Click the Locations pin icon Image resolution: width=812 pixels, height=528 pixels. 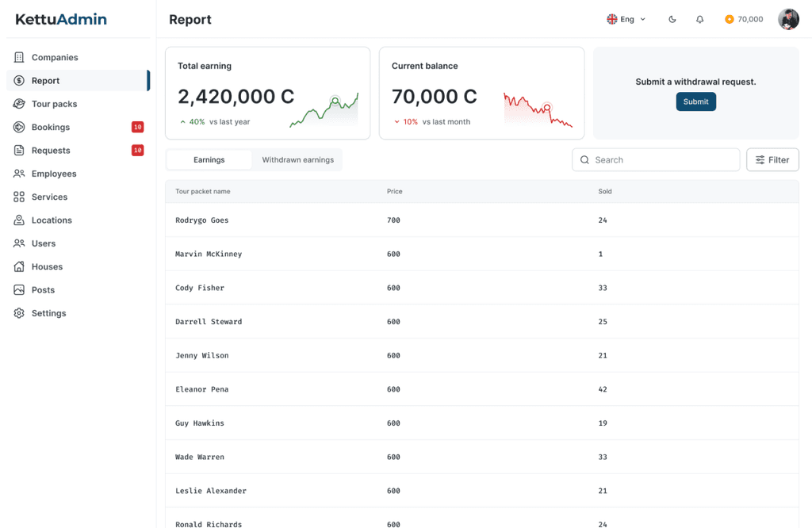[x=19, y=220]
